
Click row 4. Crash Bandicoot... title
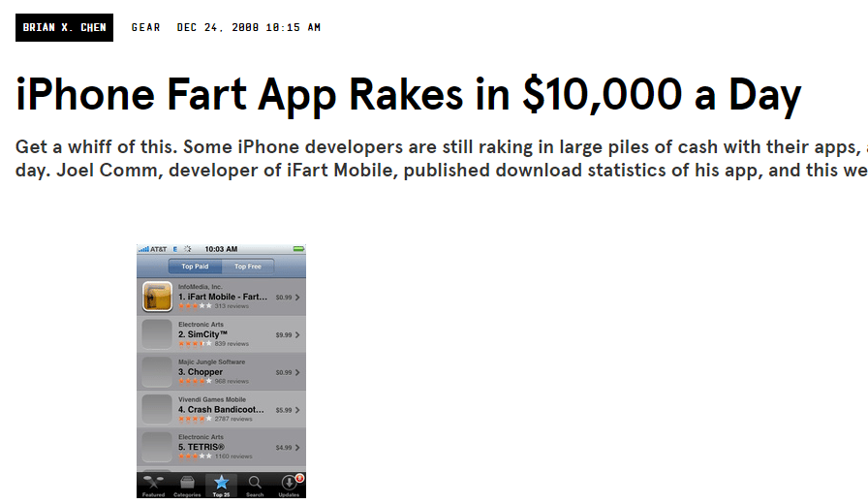coord(221,410)
